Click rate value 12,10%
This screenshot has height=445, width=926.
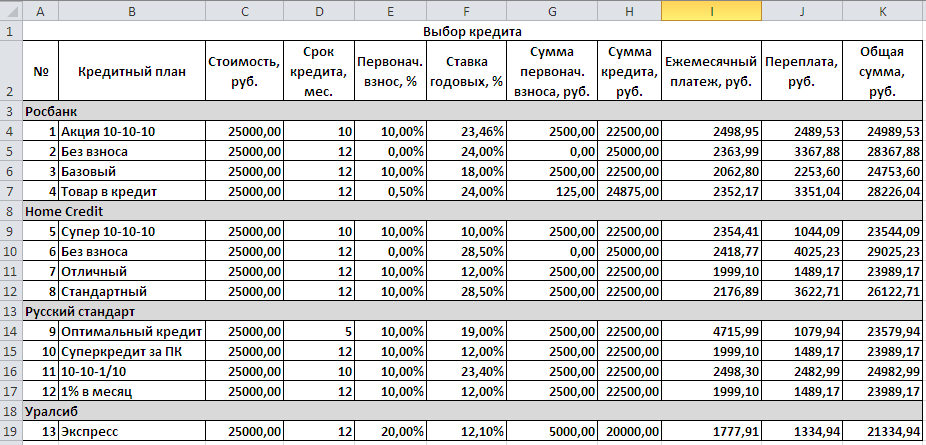pyautogui.click(x=466, y=432)
